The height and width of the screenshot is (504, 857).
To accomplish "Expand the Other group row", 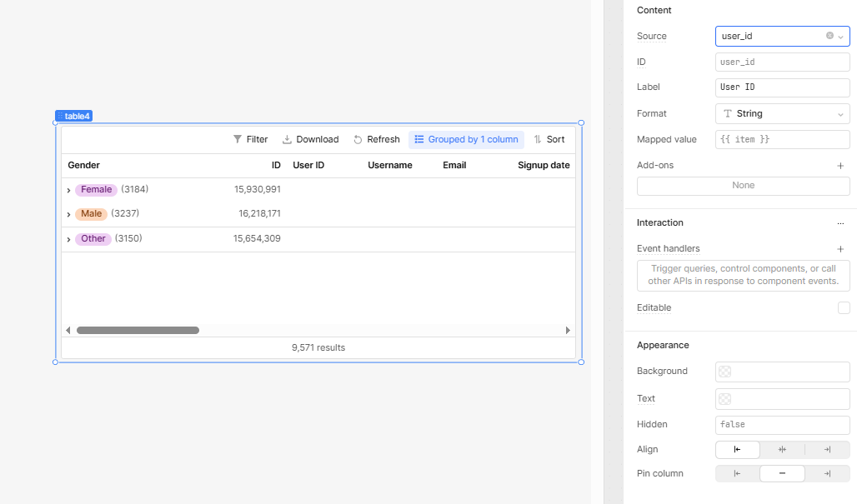I will coord(68,239).
